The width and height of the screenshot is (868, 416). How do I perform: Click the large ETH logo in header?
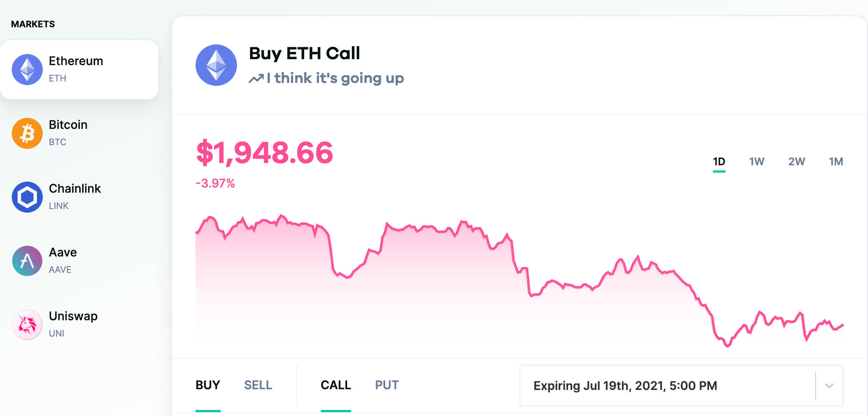(x=216, y=65)
